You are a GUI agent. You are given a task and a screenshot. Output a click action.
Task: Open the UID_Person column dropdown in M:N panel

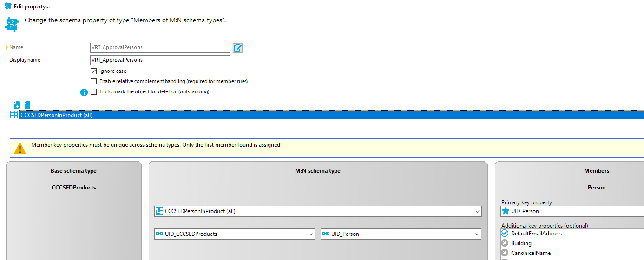tap(477, 234)
